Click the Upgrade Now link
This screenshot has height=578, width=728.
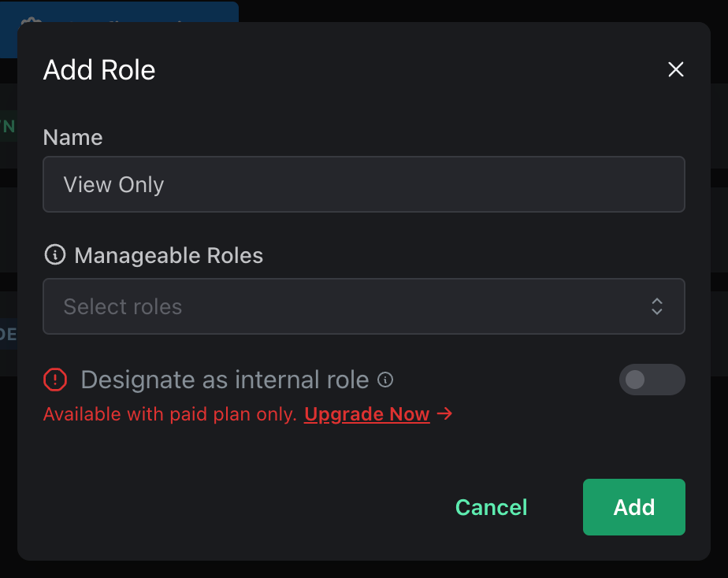coord(366,414)
